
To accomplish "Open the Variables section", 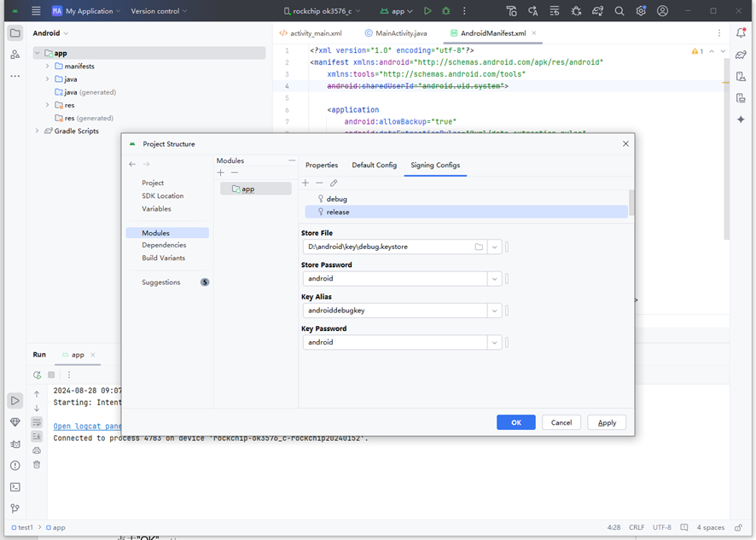I will 156,209.
